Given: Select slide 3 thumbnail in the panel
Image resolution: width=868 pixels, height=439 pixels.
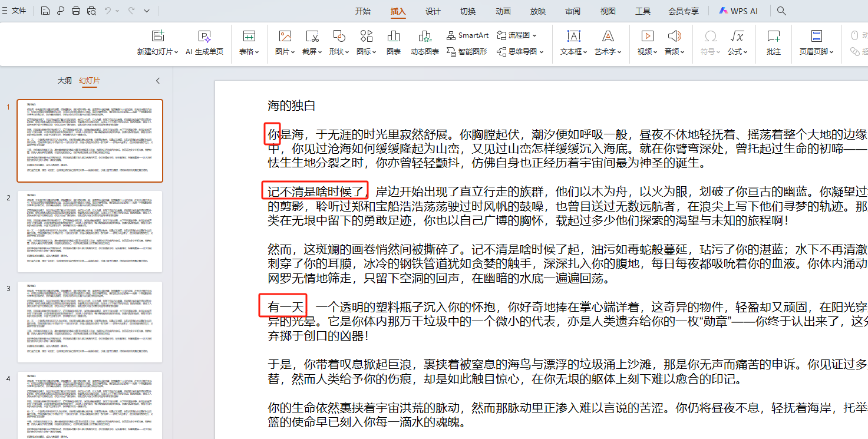Looking at the screenshot, I should pyautogui.click(x=90, y=321).
